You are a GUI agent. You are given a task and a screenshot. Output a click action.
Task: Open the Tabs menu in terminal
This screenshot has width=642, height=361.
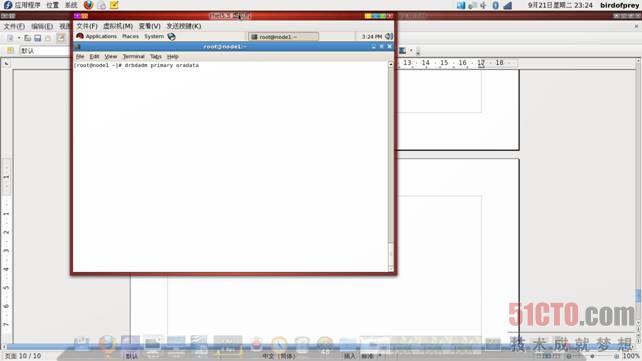click(x=156, y=56)
